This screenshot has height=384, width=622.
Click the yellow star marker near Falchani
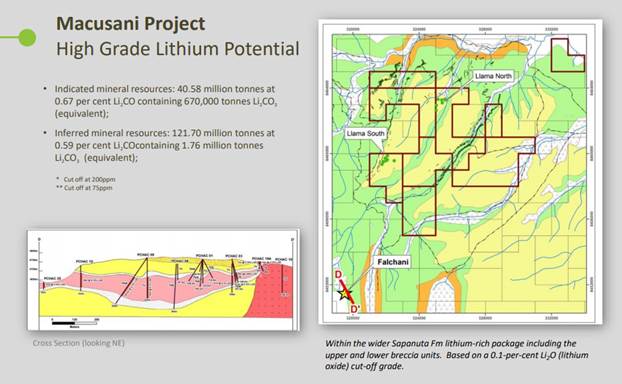click(x=344, y=294)
